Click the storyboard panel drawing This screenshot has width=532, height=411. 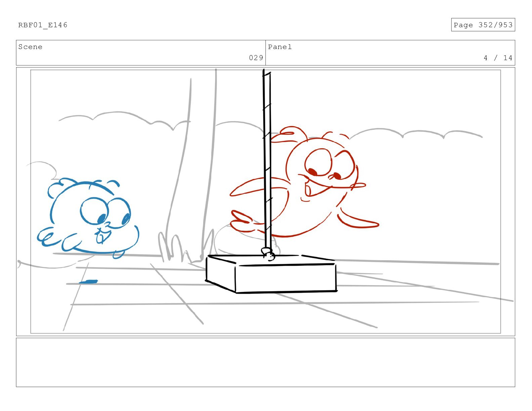[265, 201]
